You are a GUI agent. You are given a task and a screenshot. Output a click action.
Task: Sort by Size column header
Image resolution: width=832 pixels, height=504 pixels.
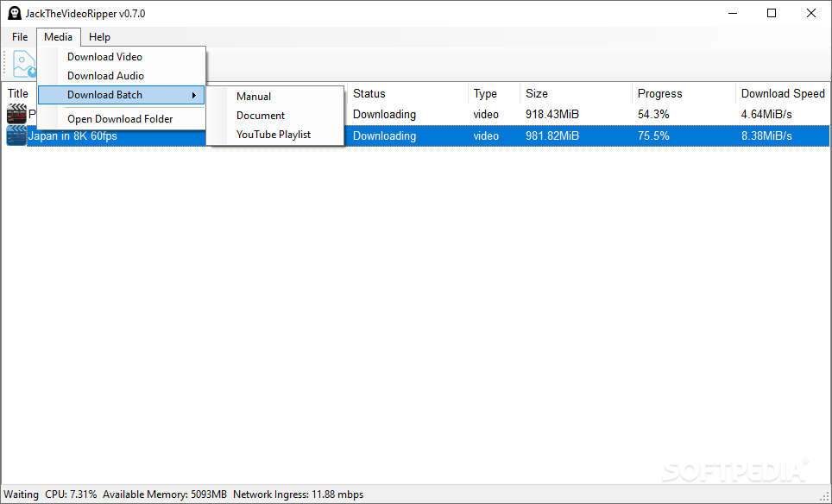point(576,93)
